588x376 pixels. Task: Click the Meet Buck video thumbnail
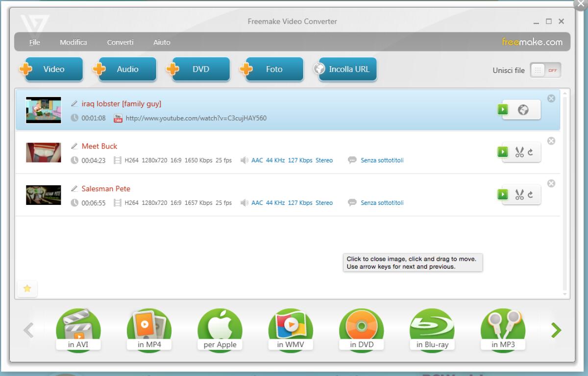[x=43, y=152]
